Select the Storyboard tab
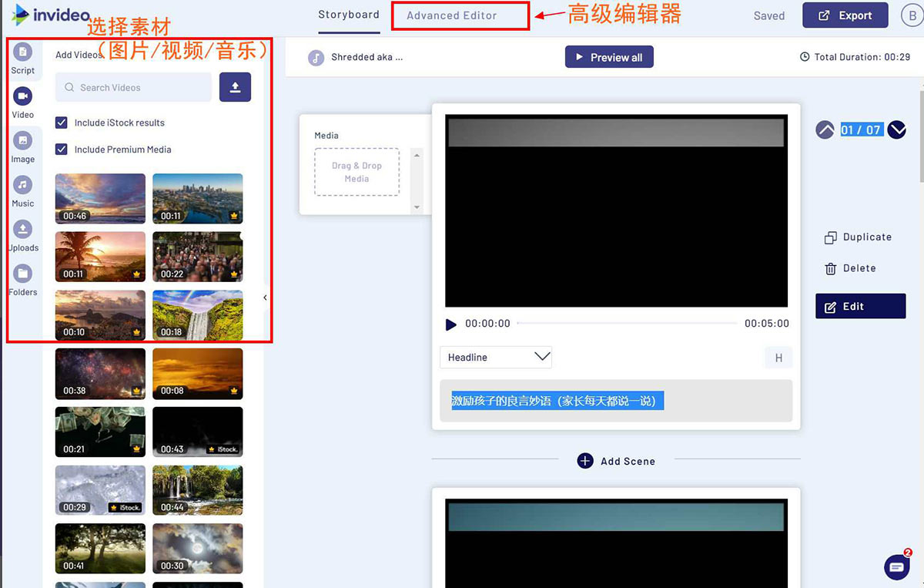 [349, 15]
